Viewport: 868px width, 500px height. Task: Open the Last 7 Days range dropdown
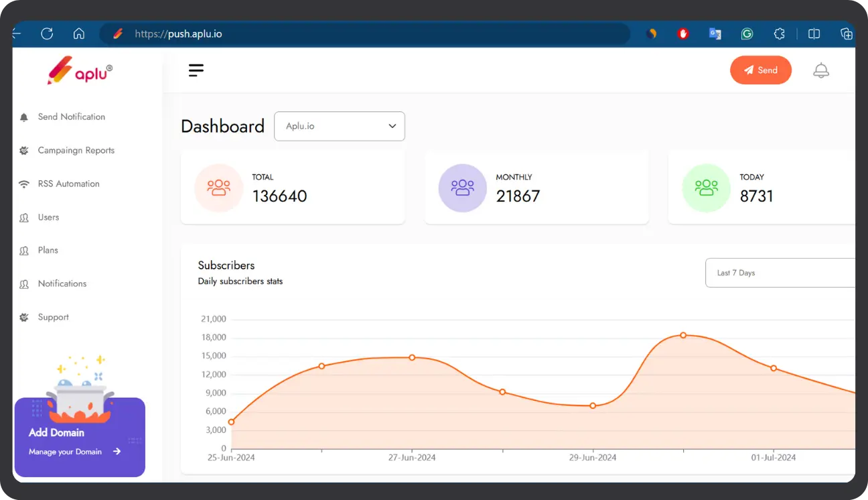coord(780,273)
